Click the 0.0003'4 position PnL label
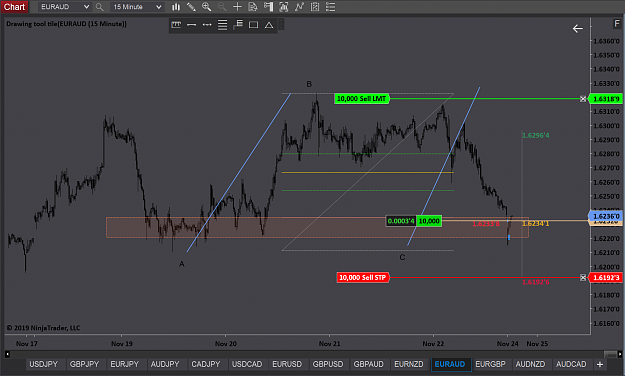Screen dimensions: 625x376 click(x=401, y=221)
